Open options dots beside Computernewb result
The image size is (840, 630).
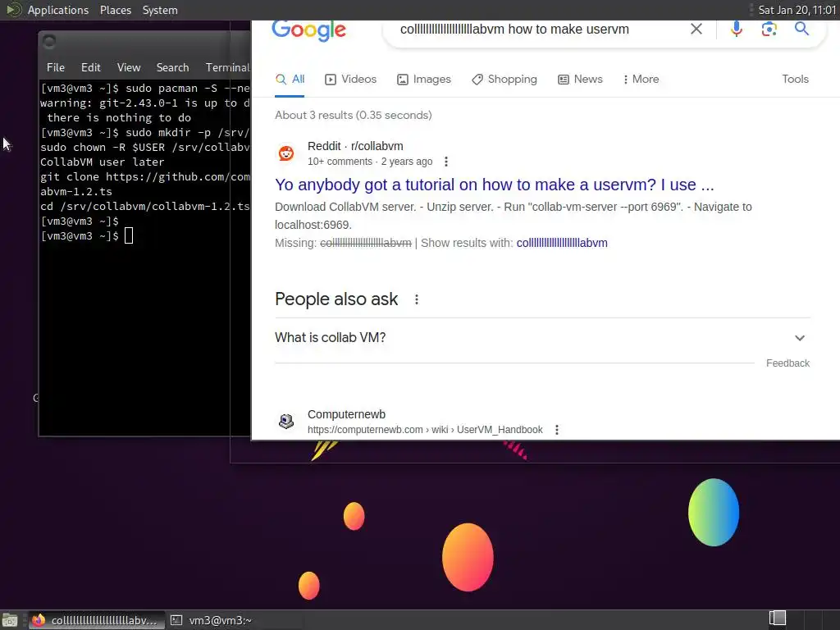(x=557, y=430)
